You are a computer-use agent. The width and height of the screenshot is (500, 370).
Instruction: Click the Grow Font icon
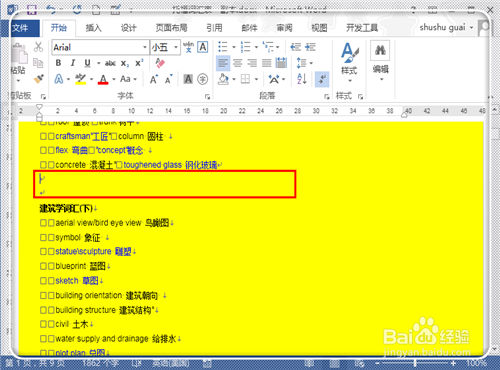[x=154, y=79]
